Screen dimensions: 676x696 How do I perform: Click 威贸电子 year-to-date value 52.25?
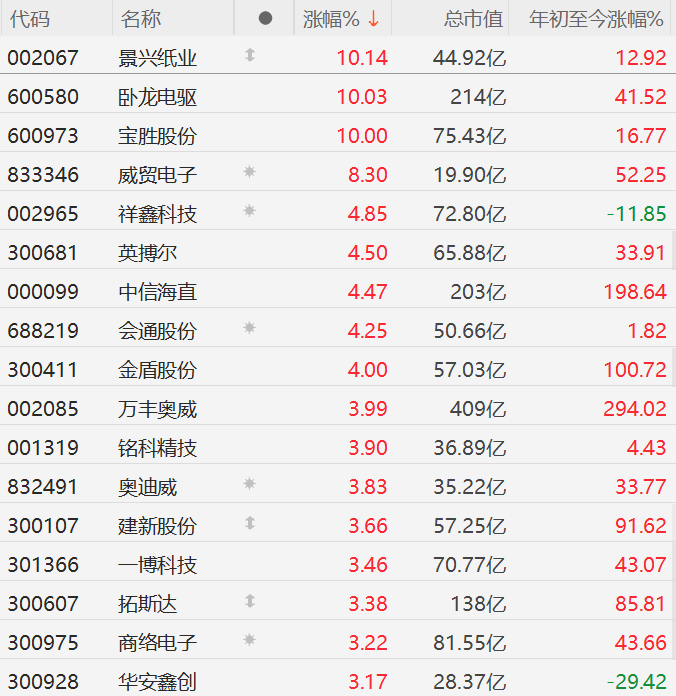[x=641, y=175]
